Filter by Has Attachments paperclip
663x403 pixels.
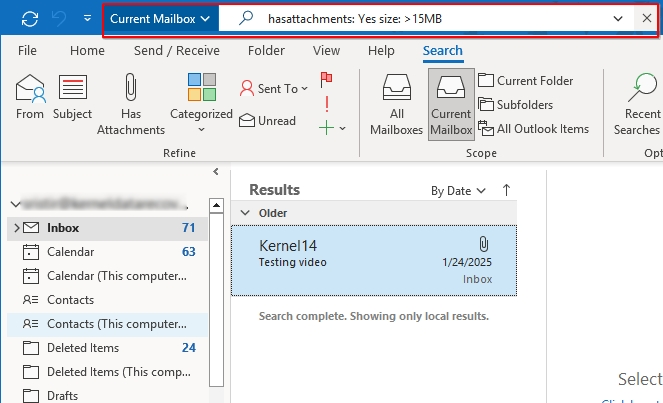131,104
